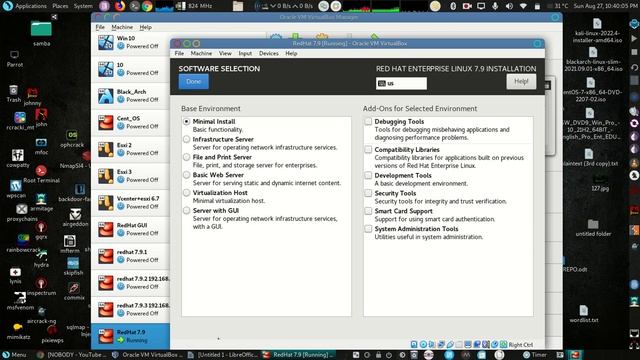Switch to Untitled 1 LibreOffice taskbar entry
The height and width of the screenshot is (360, 640).
tap(223, 355)
